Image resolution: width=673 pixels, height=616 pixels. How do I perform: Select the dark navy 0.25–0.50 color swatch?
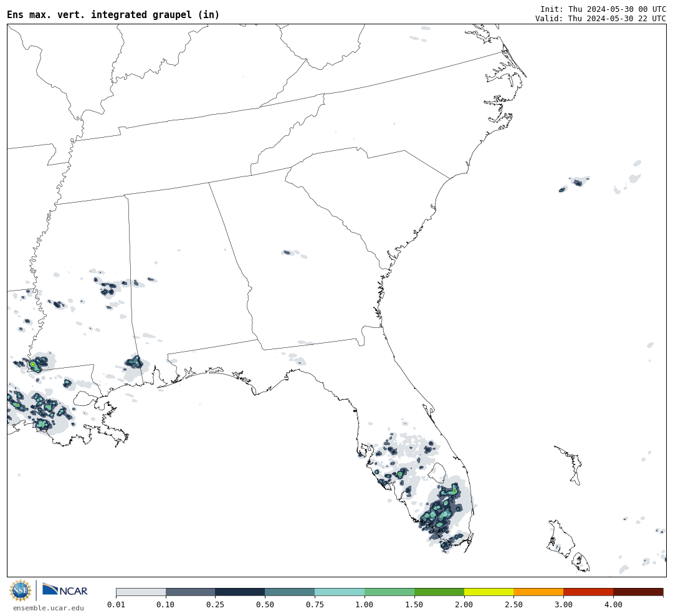click(241, 592)
